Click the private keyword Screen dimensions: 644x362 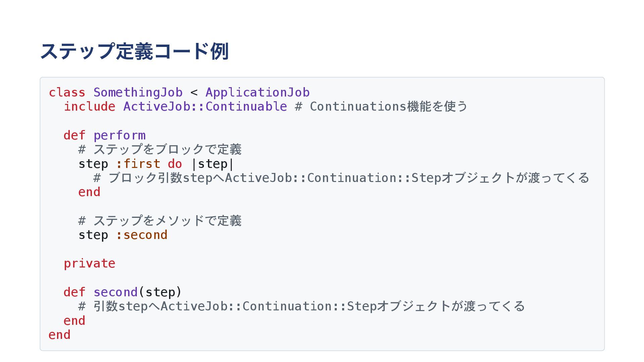click(x=89, y=263)
